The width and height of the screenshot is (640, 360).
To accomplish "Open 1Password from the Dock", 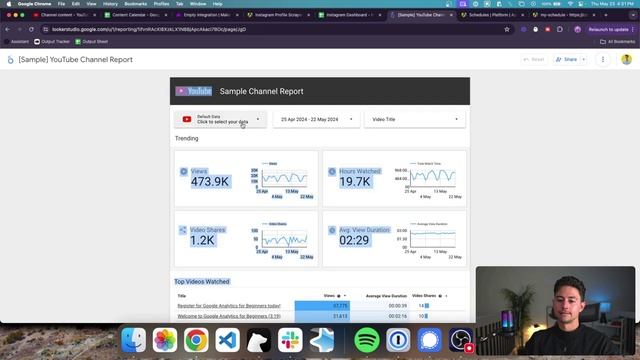I will [398, 340].
